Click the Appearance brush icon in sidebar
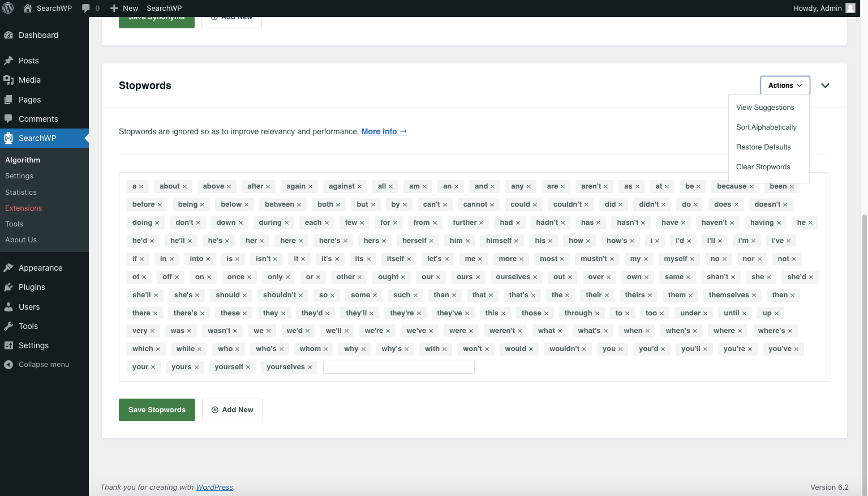Screen dimensions: 868x496 [x=9, y=267]
